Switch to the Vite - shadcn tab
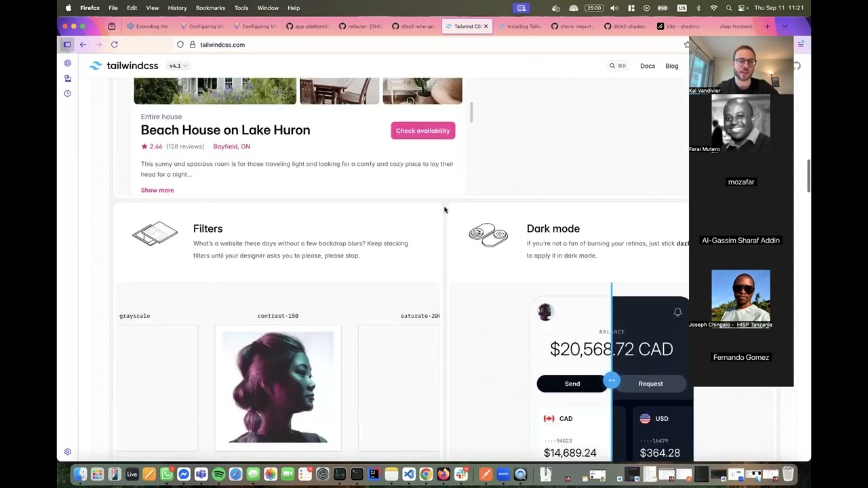The height and width of the screenshot is (488, 868). pos(678,26)
